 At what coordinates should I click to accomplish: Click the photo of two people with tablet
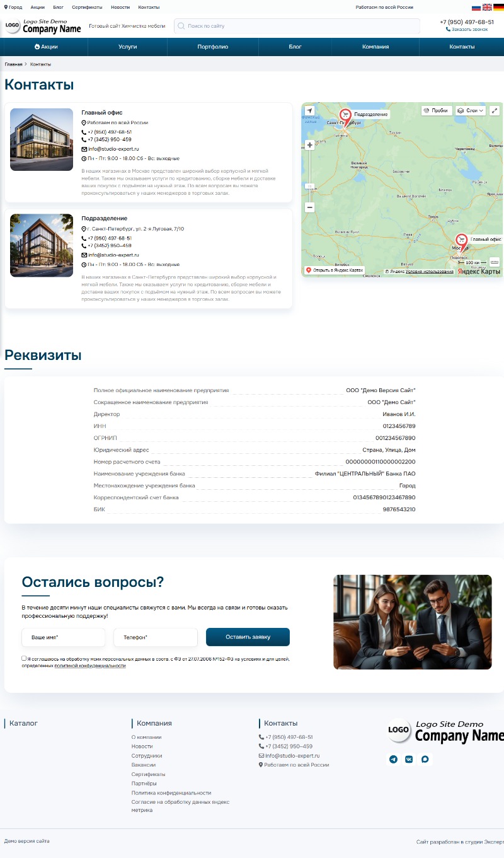(413, 622)
